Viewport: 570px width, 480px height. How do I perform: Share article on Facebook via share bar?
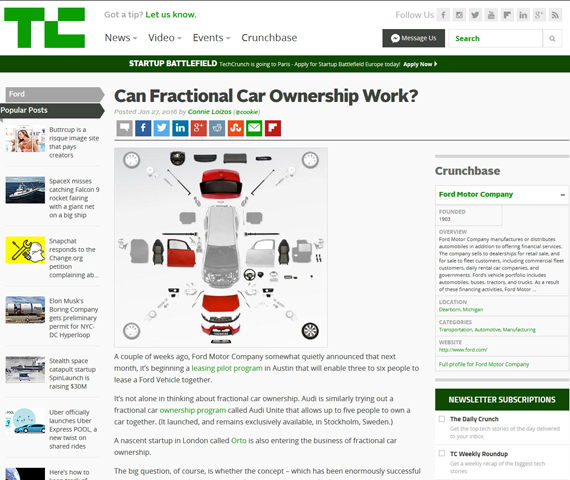click(x=143, y=128)
